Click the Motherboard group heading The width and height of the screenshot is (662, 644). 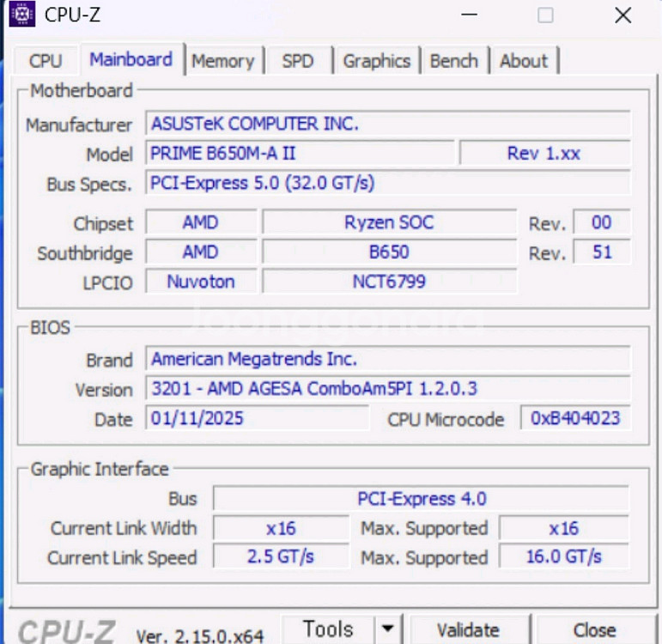tap(82, 91)
